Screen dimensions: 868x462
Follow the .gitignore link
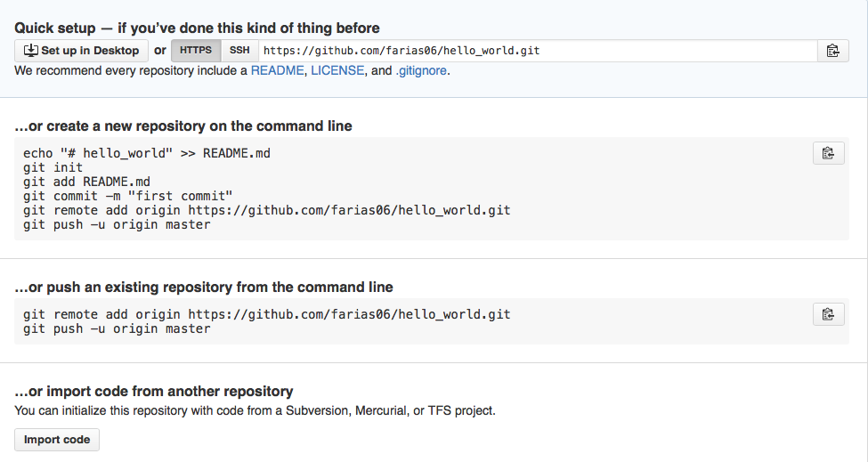(x=421, y=70)
